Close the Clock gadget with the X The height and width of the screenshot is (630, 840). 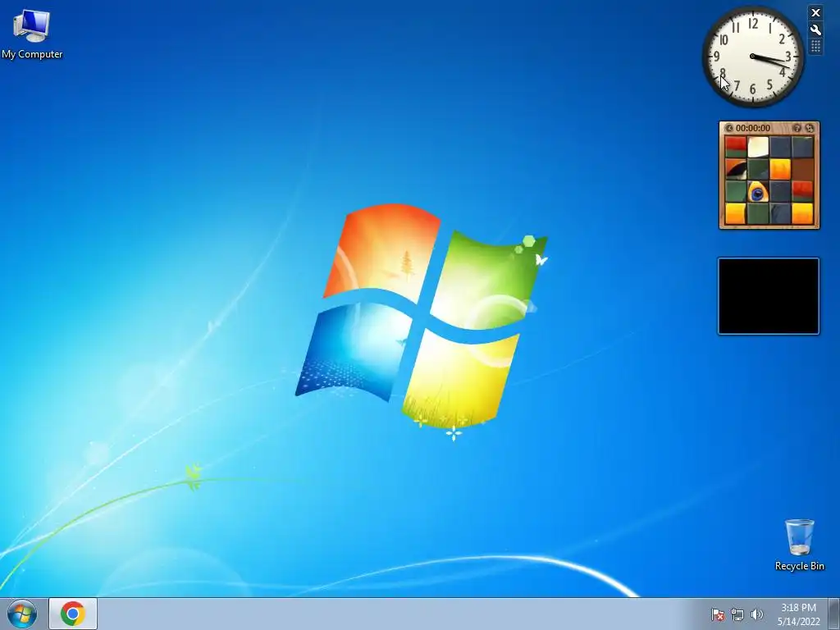tap(815, 13)
